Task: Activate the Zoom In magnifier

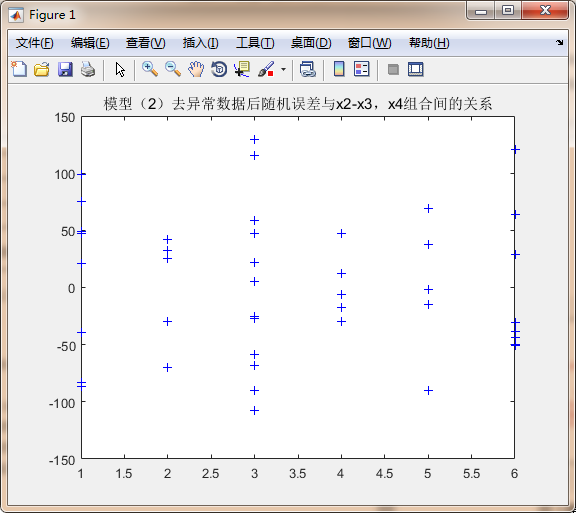Action: pos(150,69)
